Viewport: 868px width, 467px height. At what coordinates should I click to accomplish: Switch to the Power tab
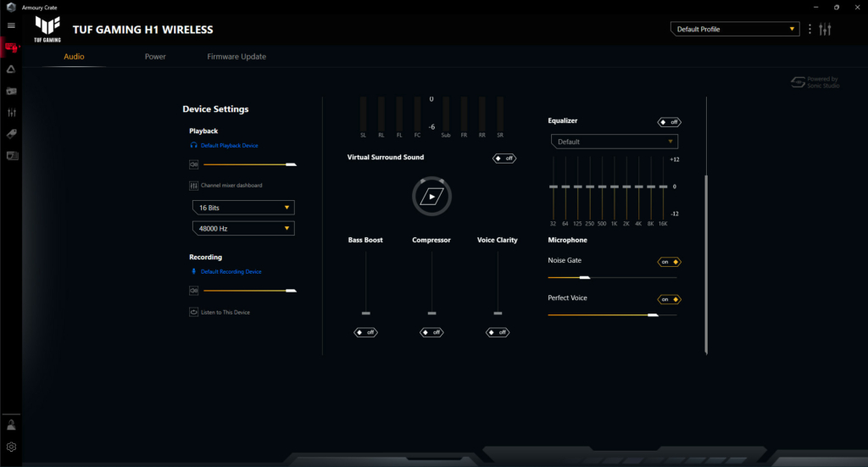155,57
